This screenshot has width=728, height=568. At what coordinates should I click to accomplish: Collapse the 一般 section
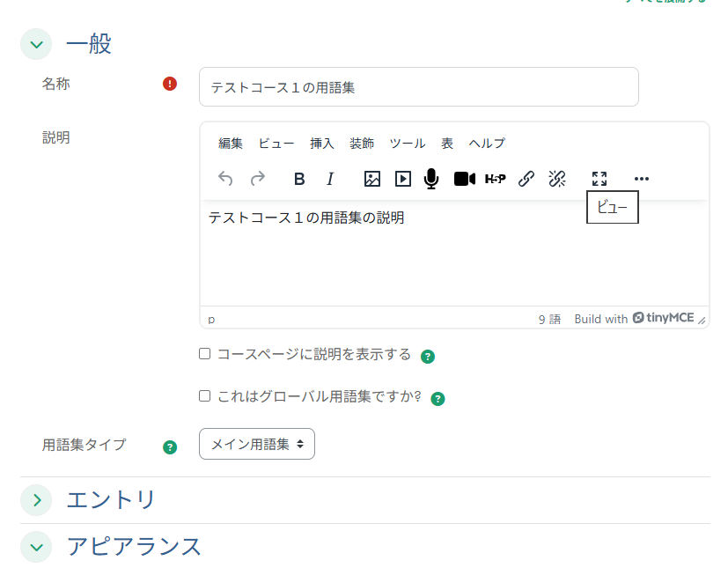36,43
